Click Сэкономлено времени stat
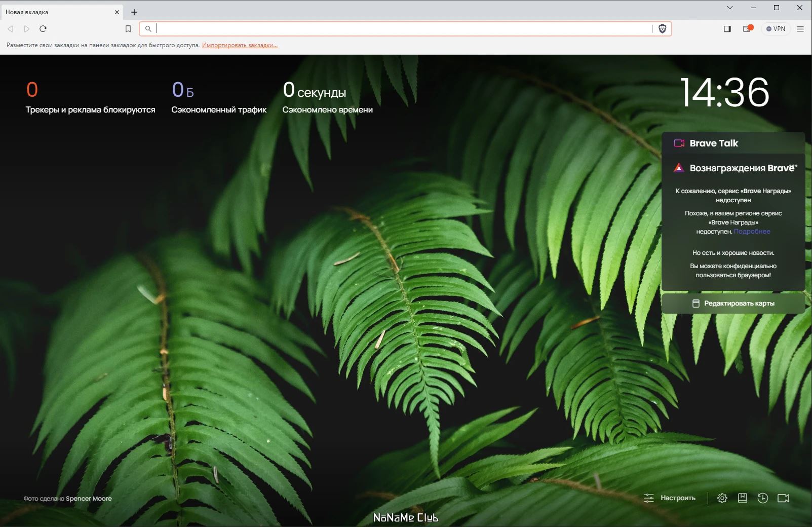This screenshot has height=527, width=812. pos(327,97)
